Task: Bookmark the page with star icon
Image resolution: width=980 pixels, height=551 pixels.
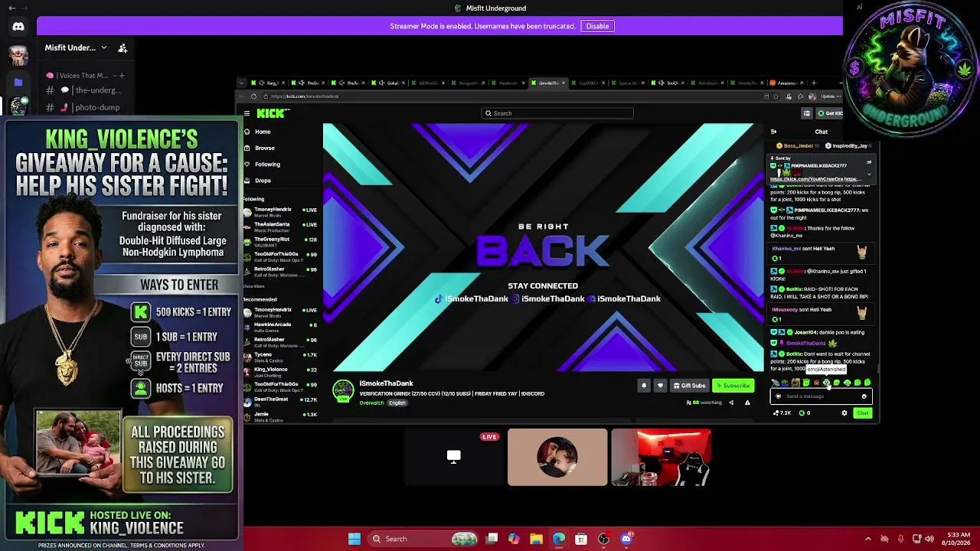Action: [x=776, y=96]
